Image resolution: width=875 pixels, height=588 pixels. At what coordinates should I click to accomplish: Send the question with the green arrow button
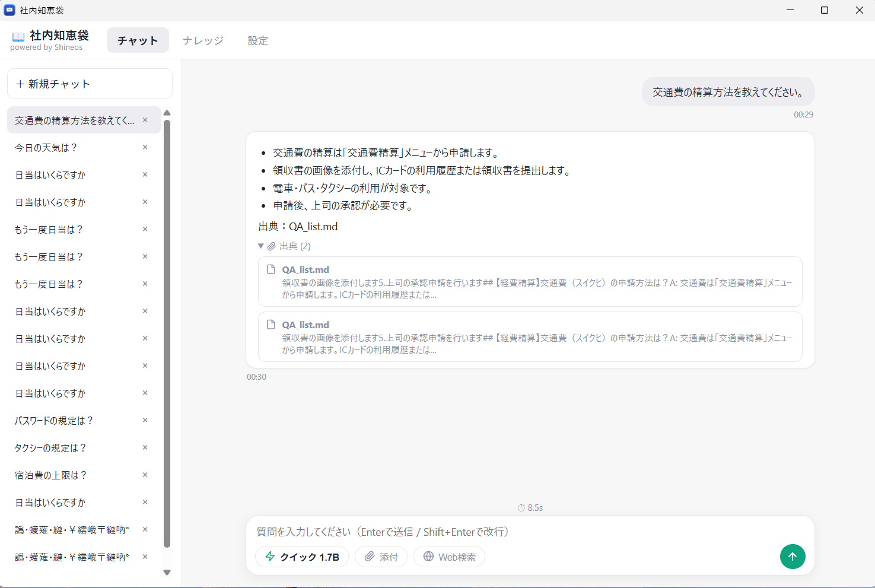793,557
